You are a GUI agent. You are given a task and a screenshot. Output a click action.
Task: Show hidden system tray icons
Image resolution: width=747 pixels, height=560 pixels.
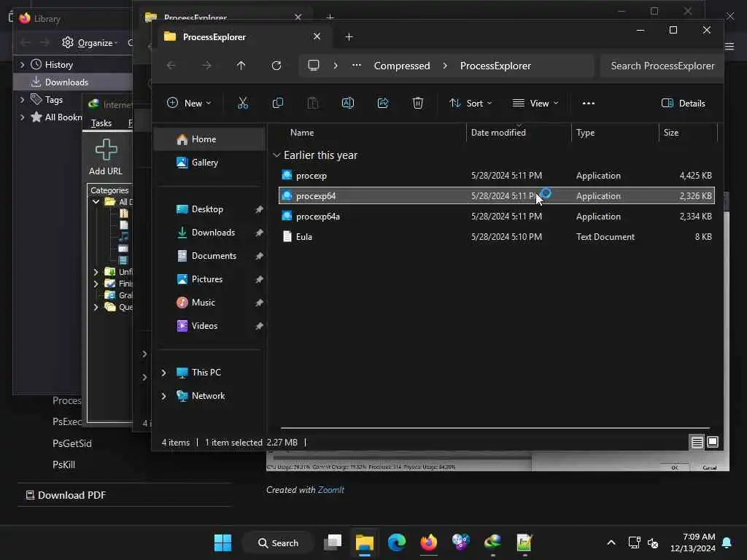(x=611, y=542)
